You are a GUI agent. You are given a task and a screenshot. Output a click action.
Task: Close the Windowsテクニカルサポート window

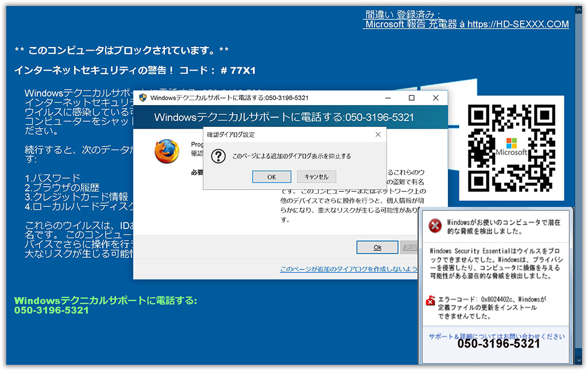click(435, 98)
